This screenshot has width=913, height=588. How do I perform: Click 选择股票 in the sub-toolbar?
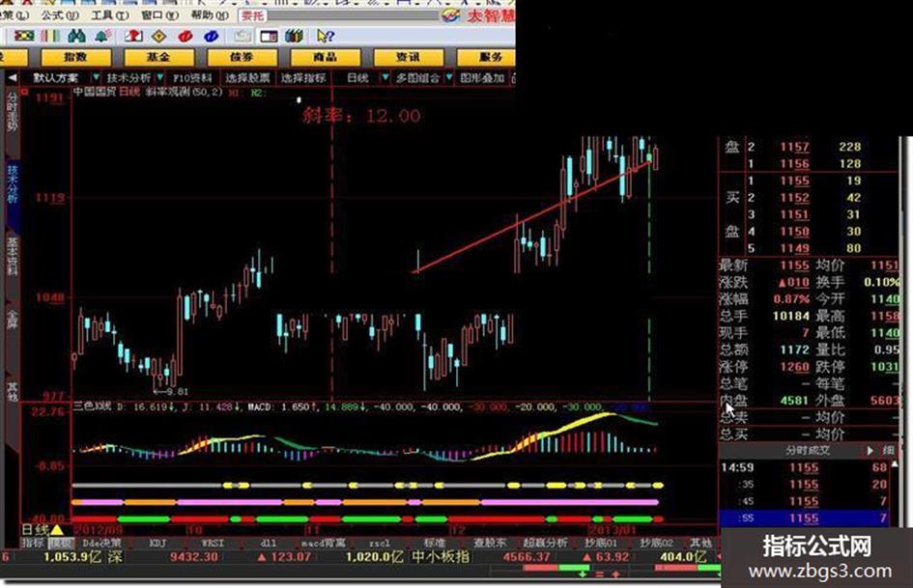tap(247, 77)
